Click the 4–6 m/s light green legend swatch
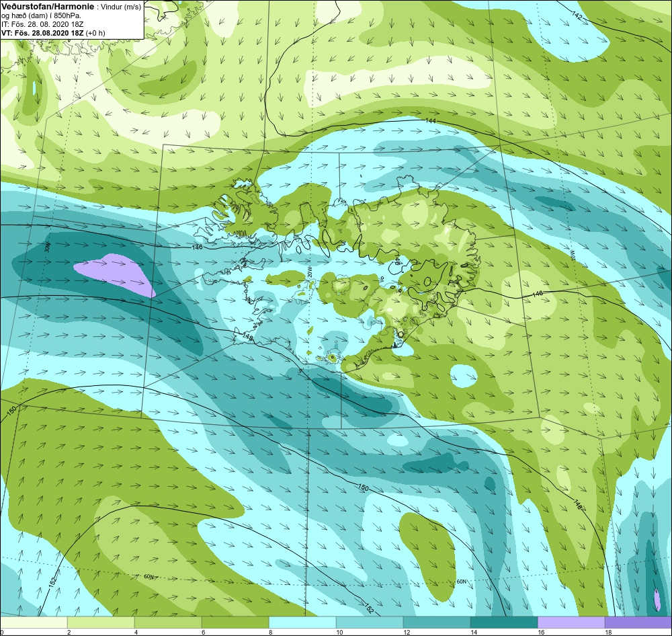The width and height of the screenshot is (672, 636). point(168,622)
